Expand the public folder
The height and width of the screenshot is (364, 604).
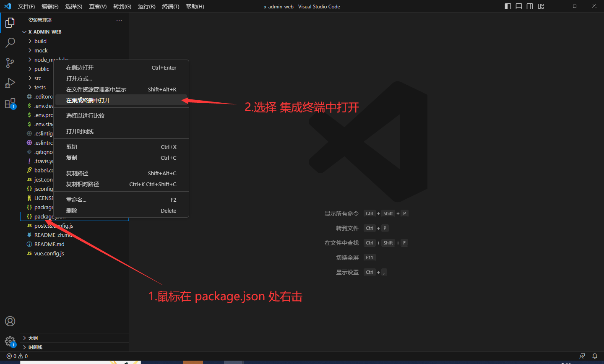pyautogui.click(x=37, y=69)
